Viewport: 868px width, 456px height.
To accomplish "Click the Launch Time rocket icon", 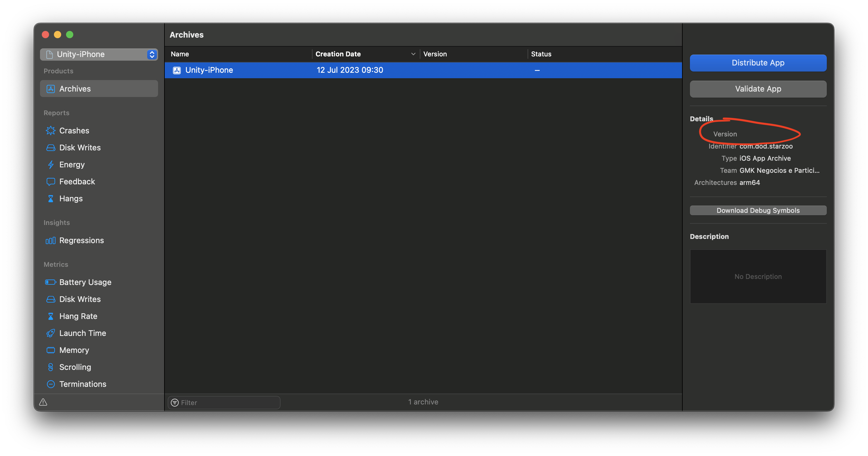I will coord(51,333).
